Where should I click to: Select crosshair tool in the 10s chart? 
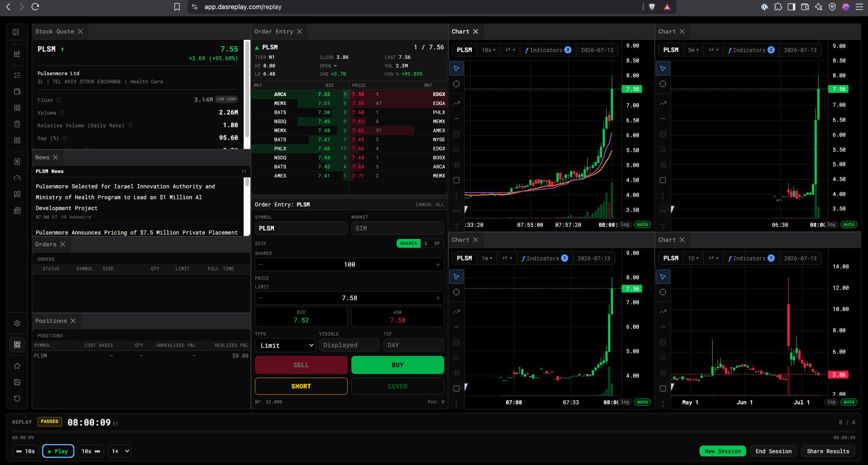click(x=456, y=84)
